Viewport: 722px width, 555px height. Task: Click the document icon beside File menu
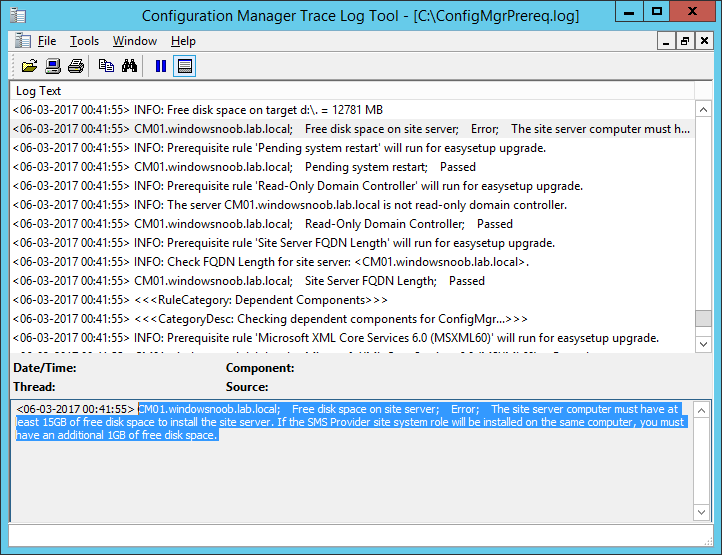(23, 41)
